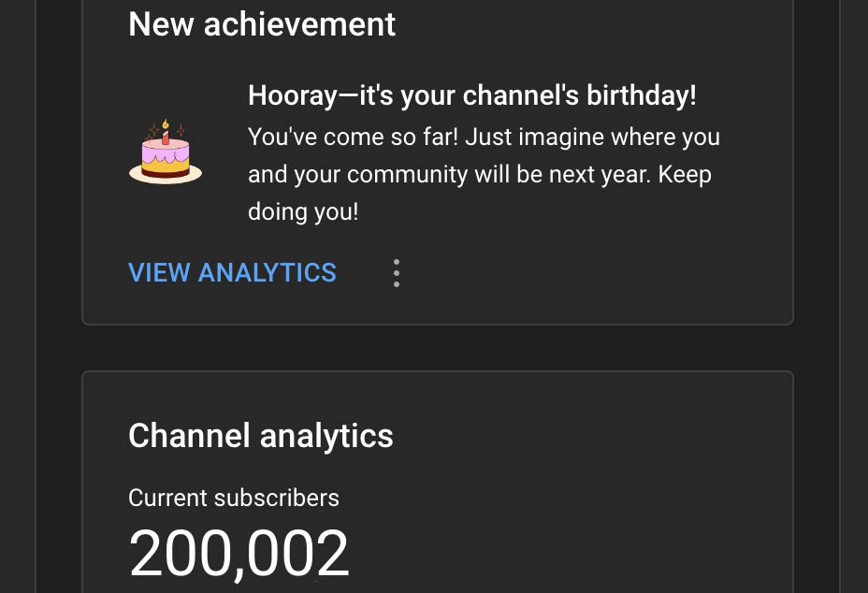Click the word "ANALYTICS" in the blue link
The height and width of the screenshot is (593, 868).
click(x=268, y=272)
